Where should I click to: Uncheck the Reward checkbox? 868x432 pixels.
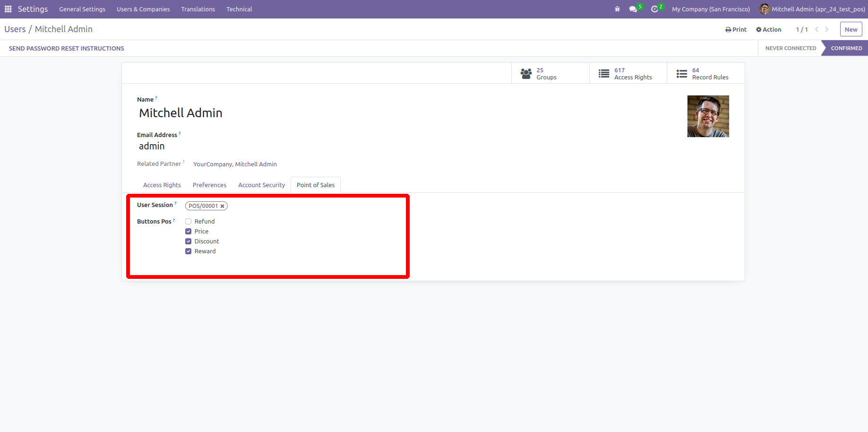click(x=189, y=251)
